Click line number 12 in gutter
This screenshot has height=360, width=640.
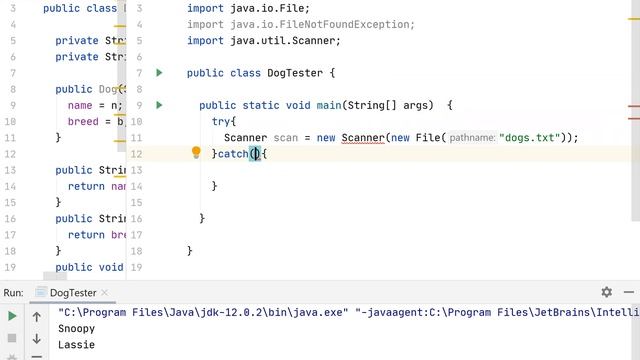136,154
